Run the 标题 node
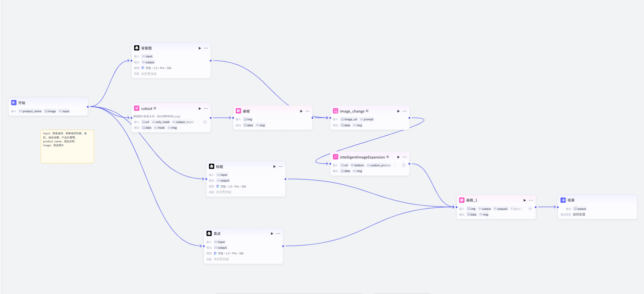Viewport: 644px width, 294px height. [x=274, y=167]
